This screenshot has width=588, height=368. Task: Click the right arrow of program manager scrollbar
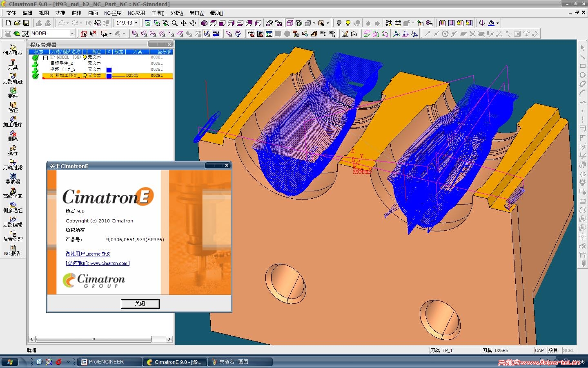pos(169,339)
